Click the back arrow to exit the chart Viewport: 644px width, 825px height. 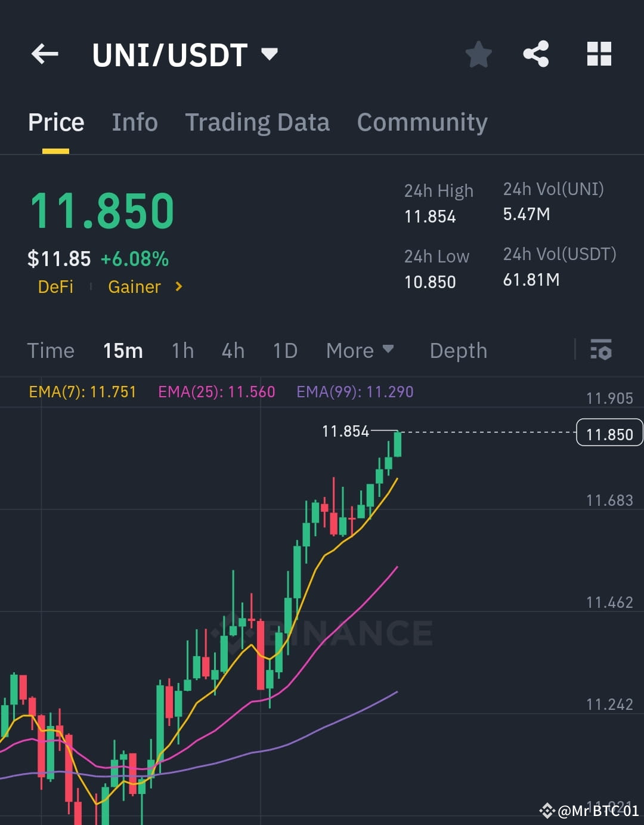[44, 54]
